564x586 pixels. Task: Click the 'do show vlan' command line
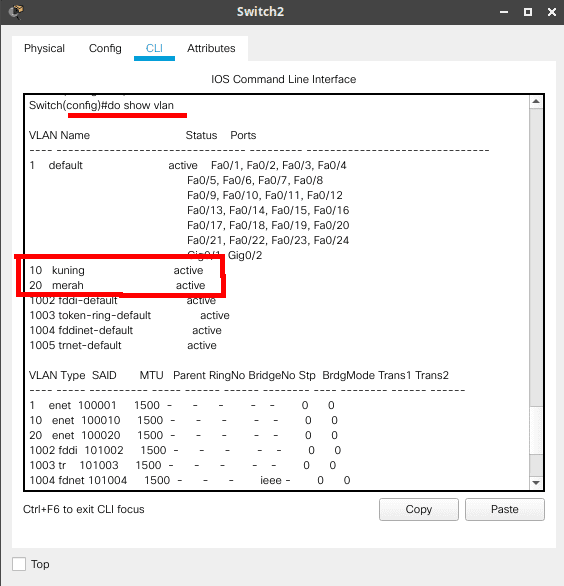[101, 105]
